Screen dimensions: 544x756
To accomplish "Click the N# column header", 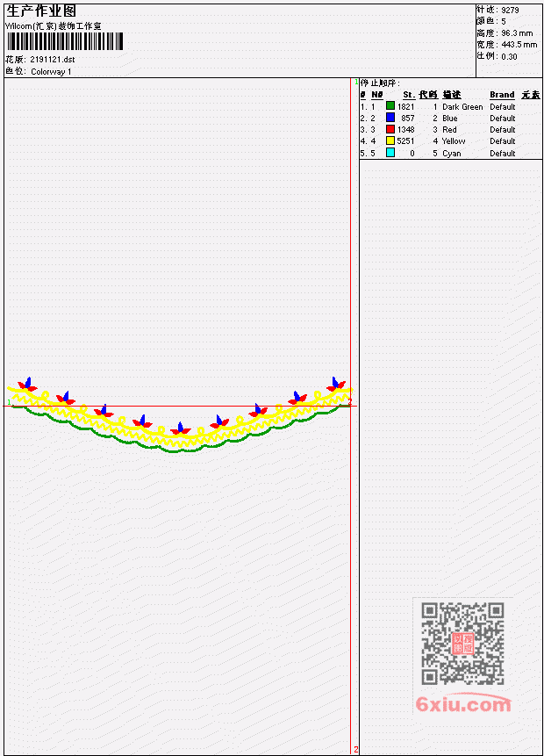I will pyautogui.click(x=376, y=95).
